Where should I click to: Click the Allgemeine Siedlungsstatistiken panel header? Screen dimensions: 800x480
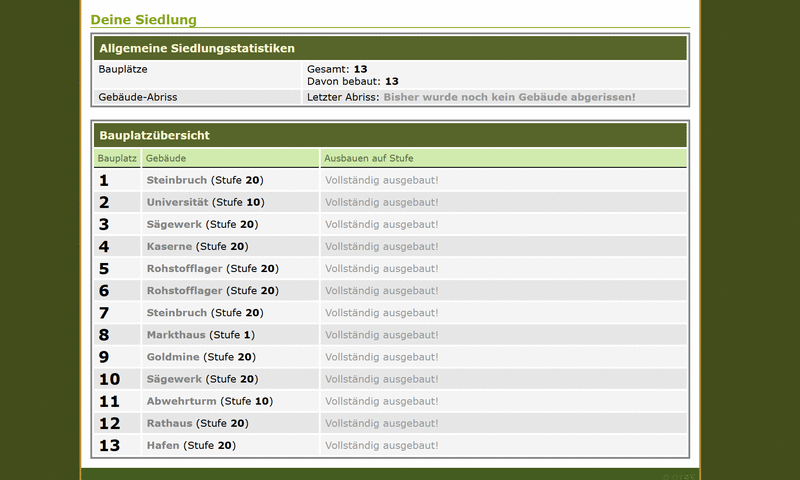(x=196, y=48)
